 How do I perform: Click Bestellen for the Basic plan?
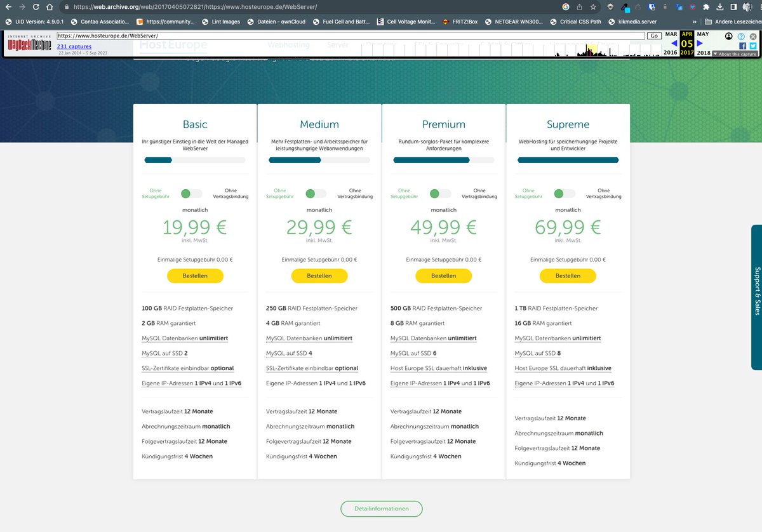(195, 276)
